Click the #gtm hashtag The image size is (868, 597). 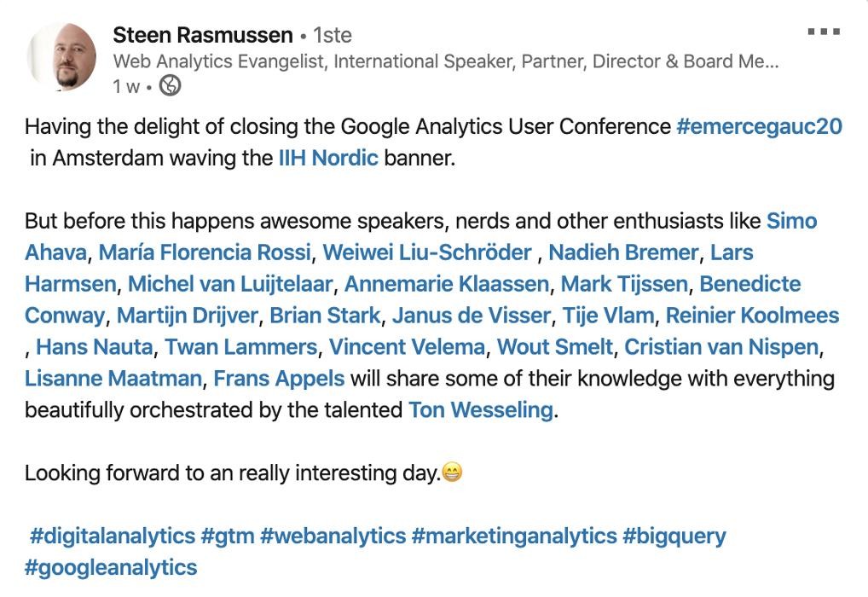point(226,536)
